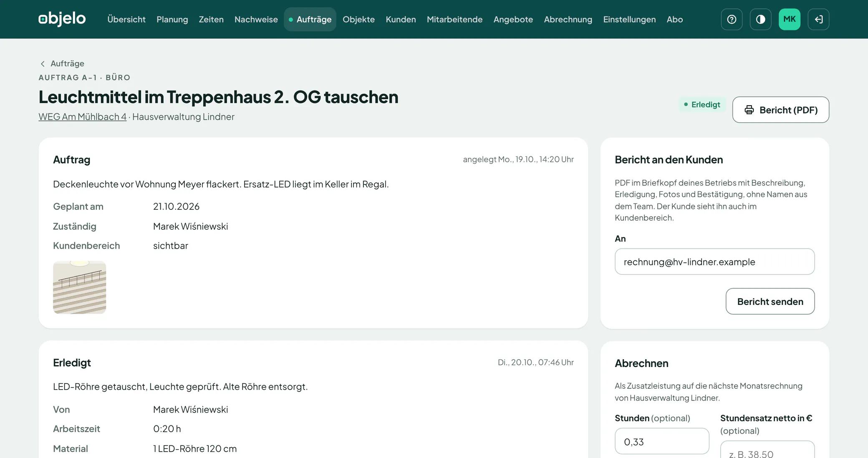Edit the recipient email field

714,262
